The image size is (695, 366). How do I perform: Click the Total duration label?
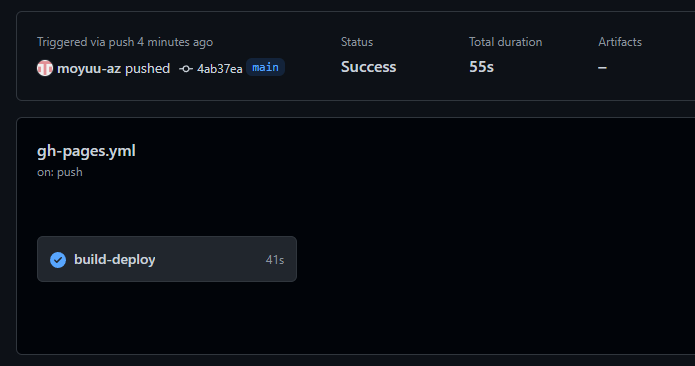point(505,42)
